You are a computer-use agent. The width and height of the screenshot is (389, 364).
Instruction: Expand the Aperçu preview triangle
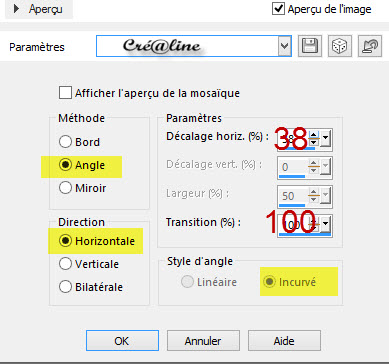pos(16,9)
